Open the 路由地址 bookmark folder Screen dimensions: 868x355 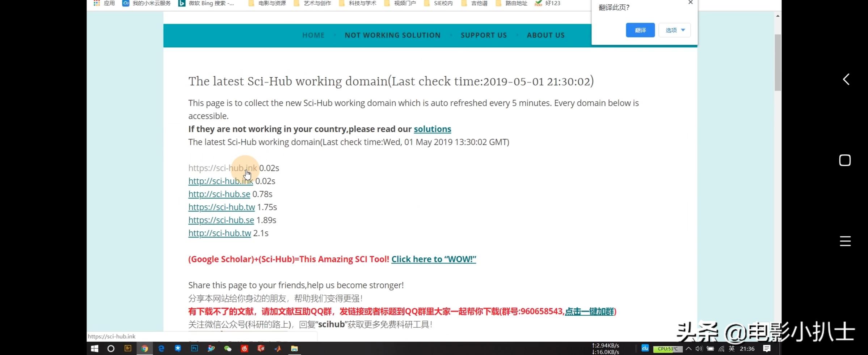tap(511, 3)
